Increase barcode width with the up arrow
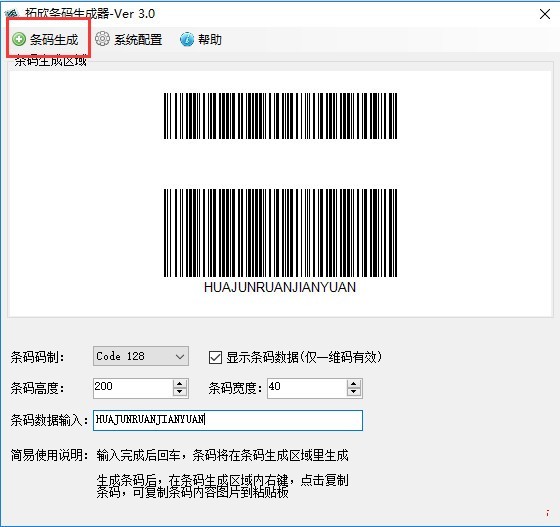Viewport: 560px width, 527px height. coord(354,384)
